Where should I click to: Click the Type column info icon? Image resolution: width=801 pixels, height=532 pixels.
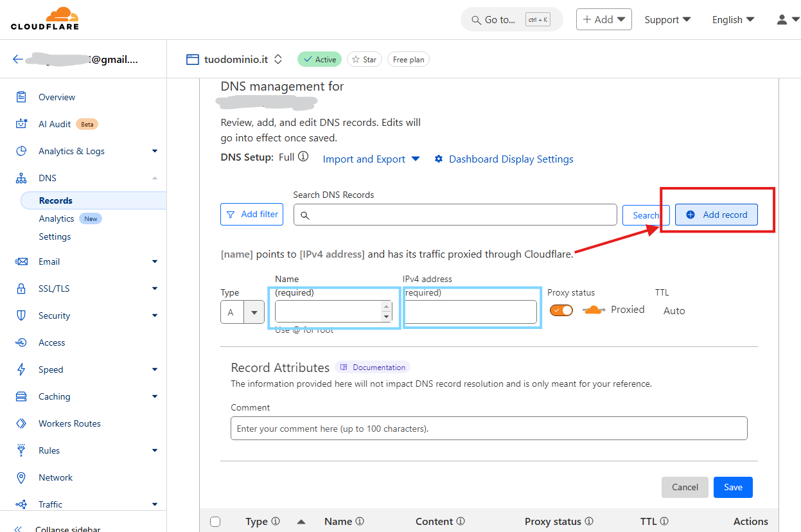(276, 521)
